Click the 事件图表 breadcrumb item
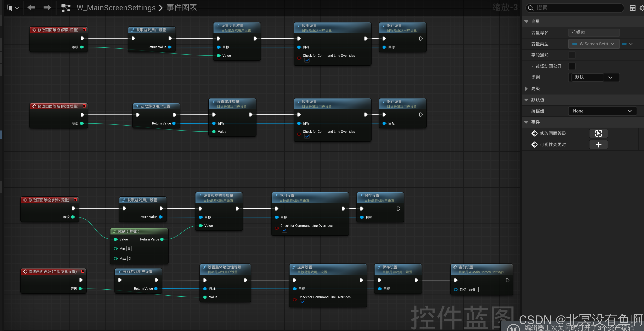Image resolution: width=644 pixels, height=331 pixels. pos(182,8)
